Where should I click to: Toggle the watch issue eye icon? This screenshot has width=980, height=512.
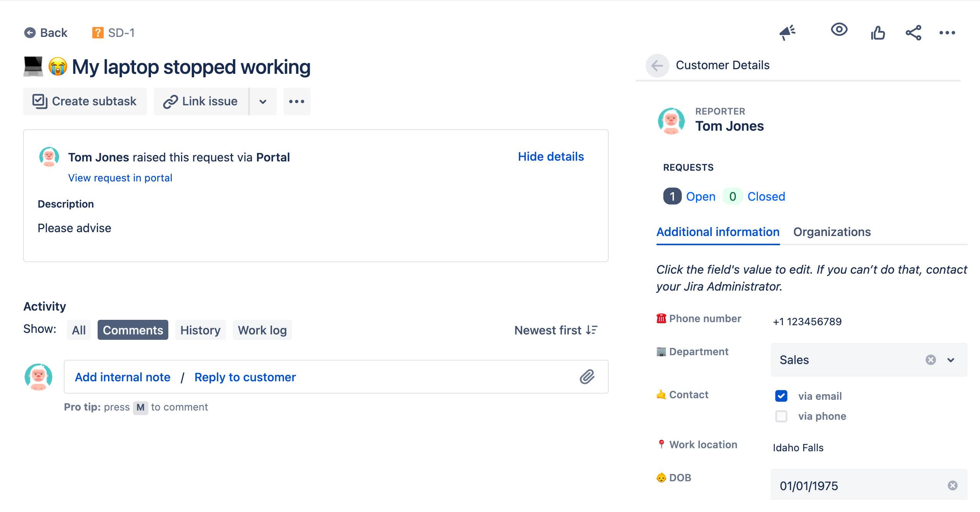(x=839, y=30)
